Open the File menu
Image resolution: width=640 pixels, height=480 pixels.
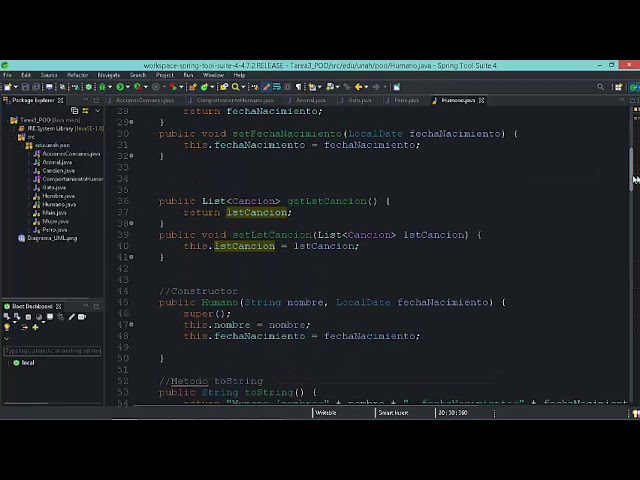(x=7, y=75)
